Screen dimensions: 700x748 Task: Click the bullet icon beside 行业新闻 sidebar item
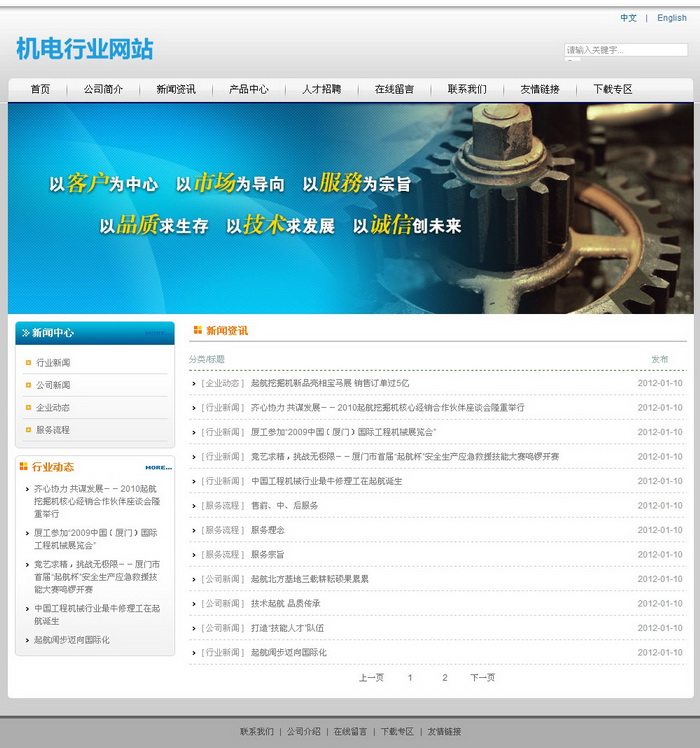28,363
